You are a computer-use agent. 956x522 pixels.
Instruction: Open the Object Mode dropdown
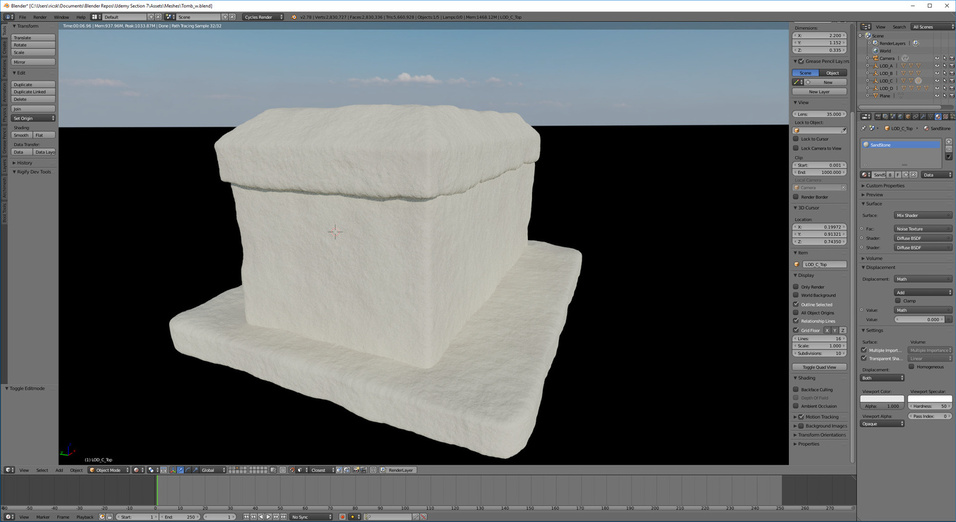click(x=108, y=470)
